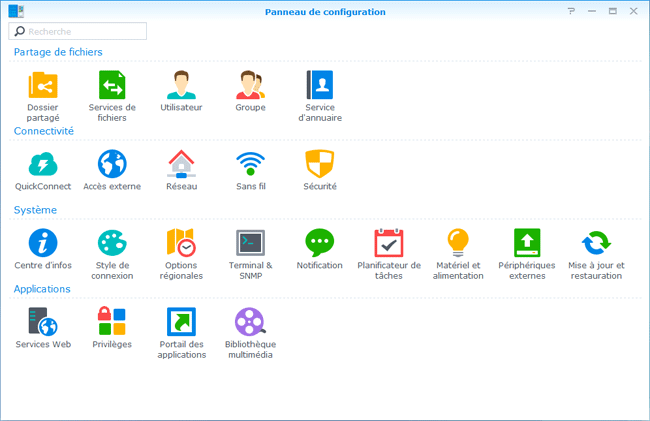
Task: Open Dossier partagé settings
Action: coord(43,85)
